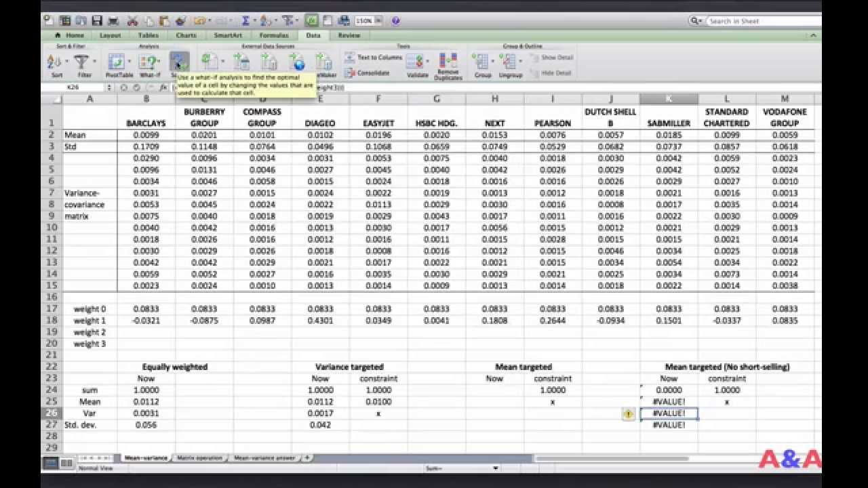This screenshot has width=868, height=488.
Task: Open the PivotTable dropdown arrow
Action: point(129,62)
